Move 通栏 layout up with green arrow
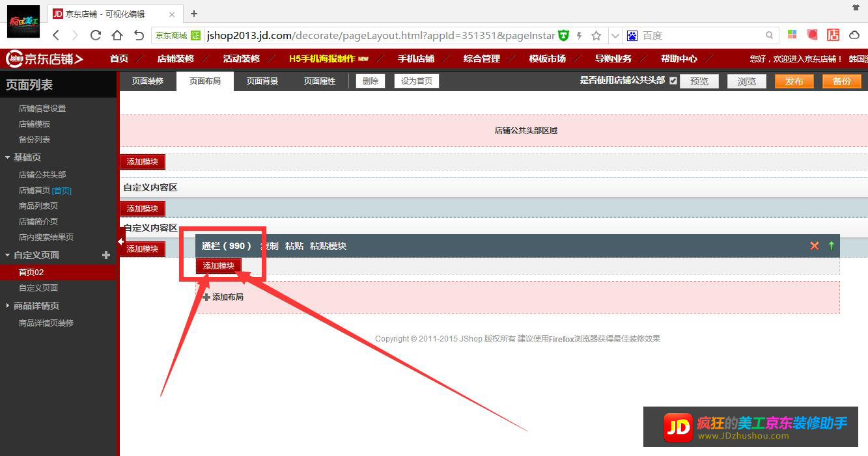Viewport: 868px width, 456px height. 831,245
